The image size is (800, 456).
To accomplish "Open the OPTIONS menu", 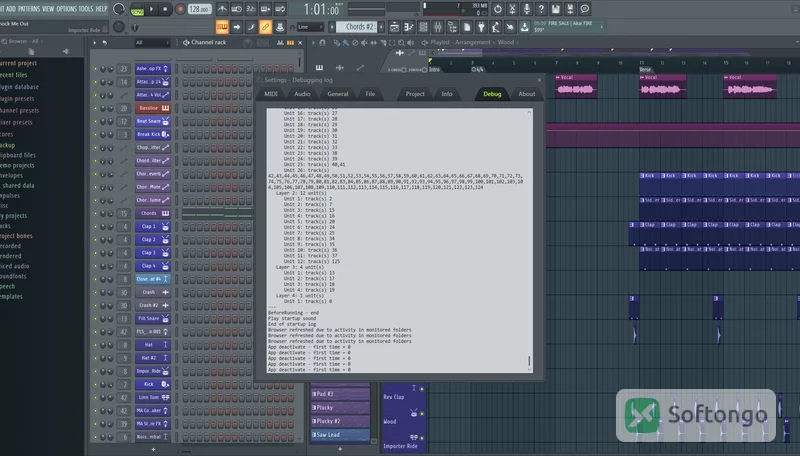I will point(66,9).
